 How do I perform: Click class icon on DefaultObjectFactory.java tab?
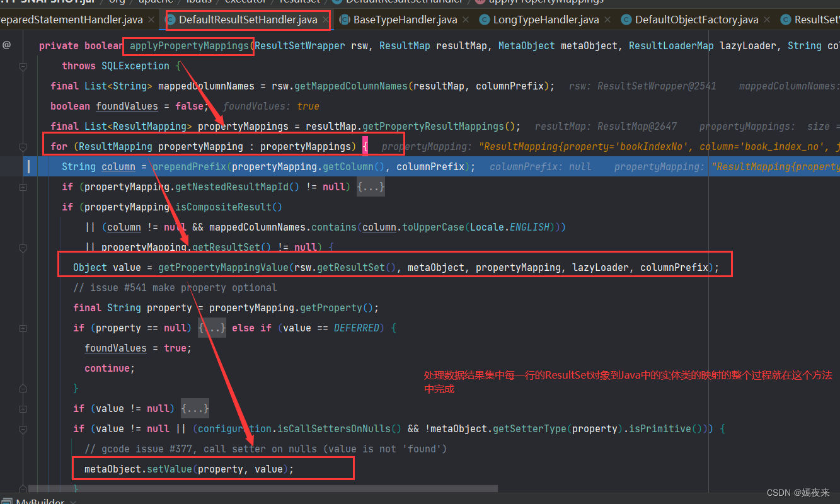point(626,20)
